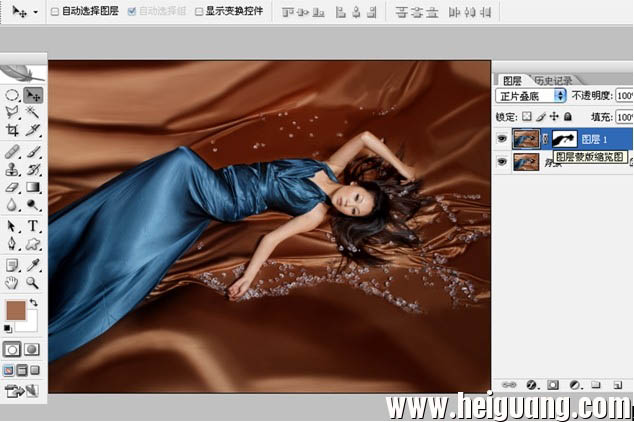Click the foreground brown color swatch
634x422 pixels.
[x=16, y=310]
